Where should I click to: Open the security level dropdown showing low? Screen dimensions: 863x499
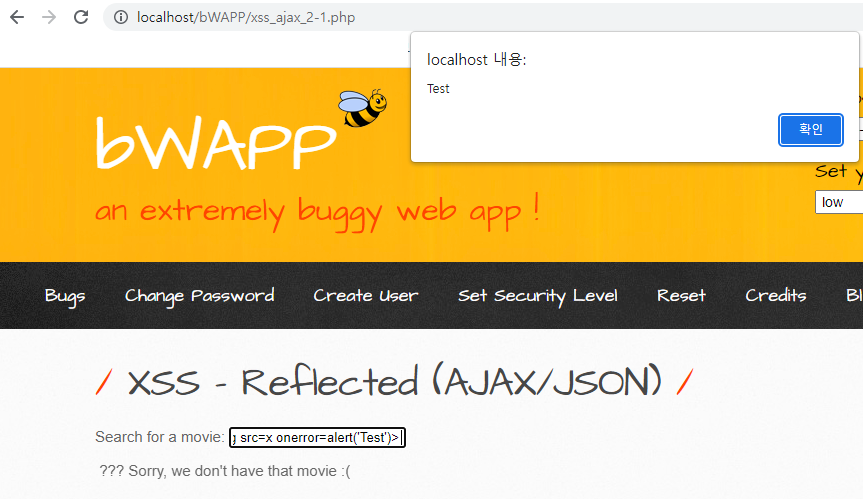839,202
